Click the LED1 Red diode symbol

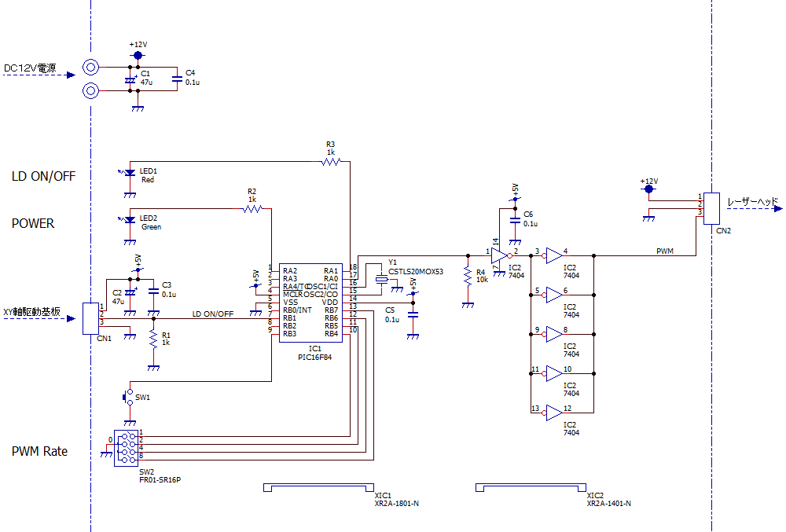pyautogui.click(x=130, y=171)
